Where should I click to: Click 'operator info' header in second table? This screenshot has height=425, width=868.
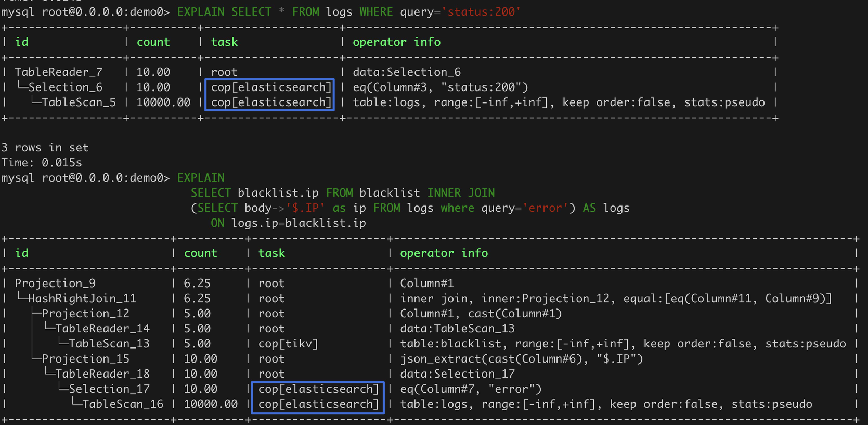point(444,253)
